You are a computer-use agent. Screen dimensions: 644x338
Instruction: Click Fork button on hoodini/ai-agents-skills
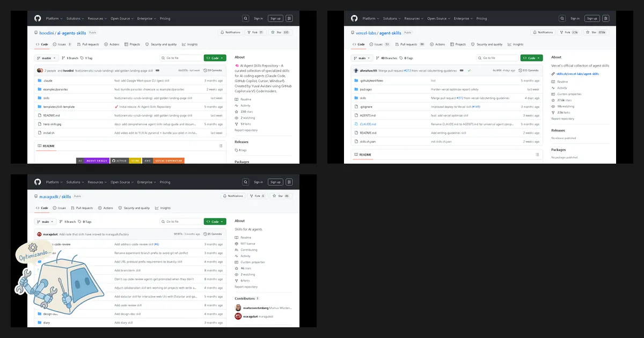(255, 32)
